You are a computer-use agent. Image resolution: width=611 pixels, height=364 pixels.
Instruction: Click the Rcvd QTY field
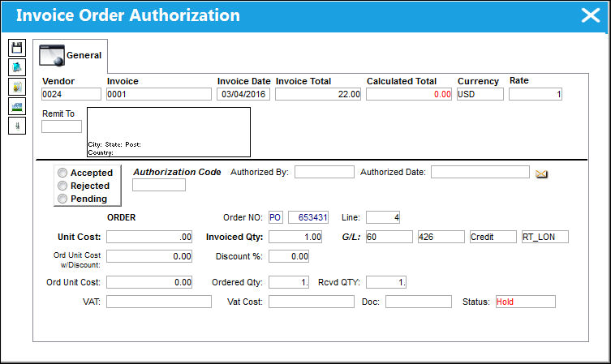click(386, 282)
